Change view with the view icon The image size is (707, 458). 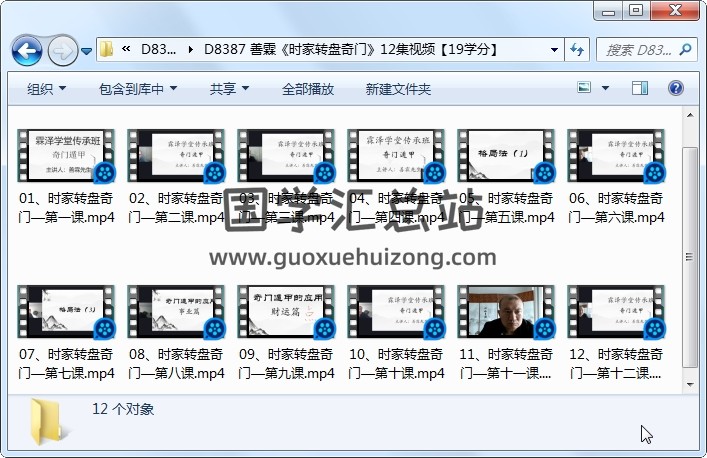pyautogui.click(x=584, y=87)
